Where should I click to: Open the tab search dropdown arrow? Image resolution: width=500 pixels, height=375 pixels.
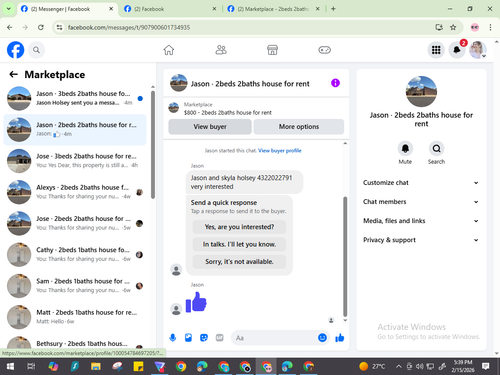pos(8,9)
